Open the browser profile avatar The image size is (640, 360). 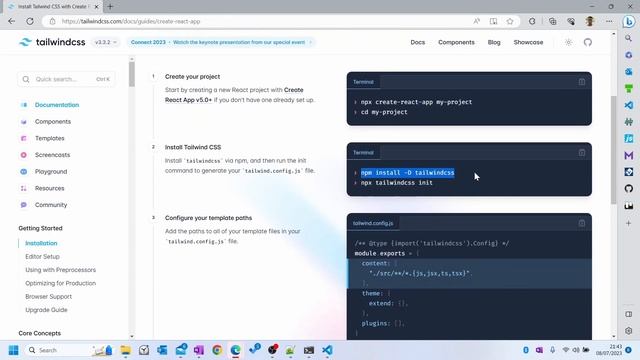pyautogui.click(x=589, y=21)
